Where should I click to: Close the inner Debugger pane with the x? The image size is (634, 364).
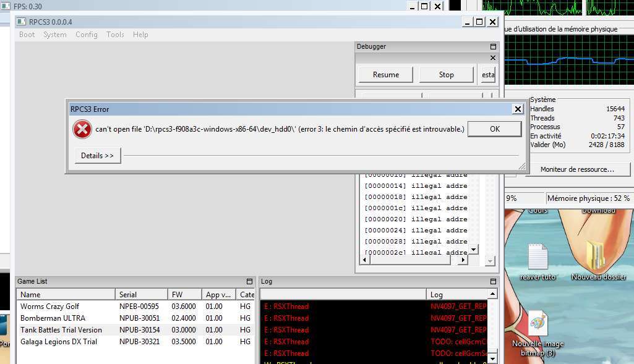point(493,58)
